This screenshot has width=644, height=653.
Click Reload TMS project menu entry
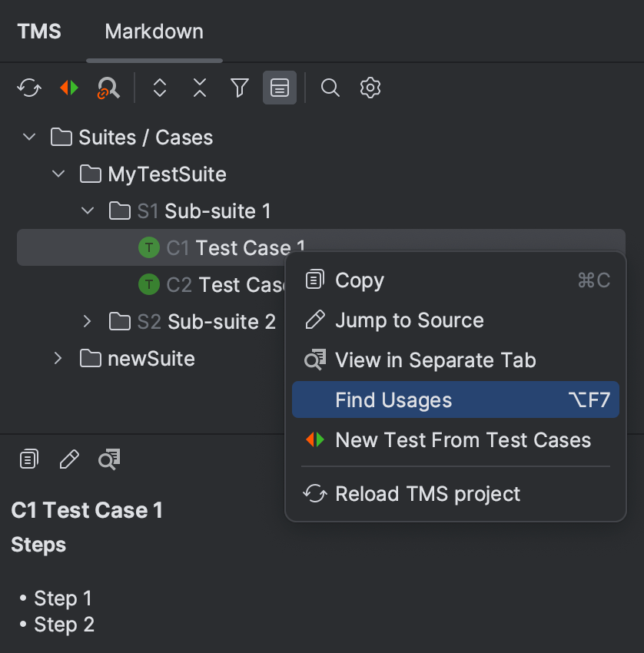click(x=428, y=494)
